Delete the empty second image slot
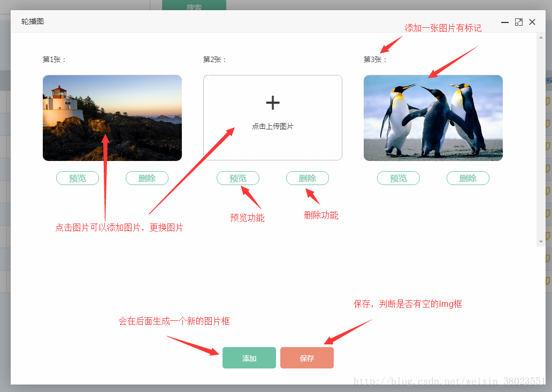Viewport: 552px width, 392px height. tap(308, 178)
